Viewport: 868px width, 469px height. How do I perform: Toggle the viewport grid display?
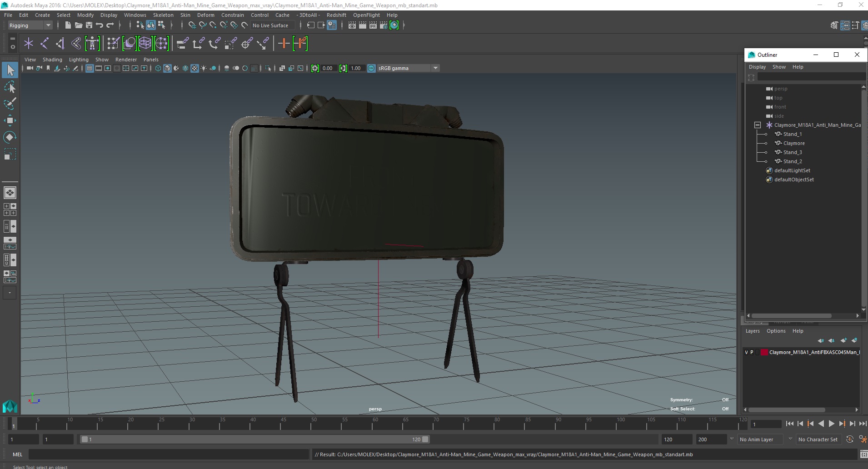(90, 68)
